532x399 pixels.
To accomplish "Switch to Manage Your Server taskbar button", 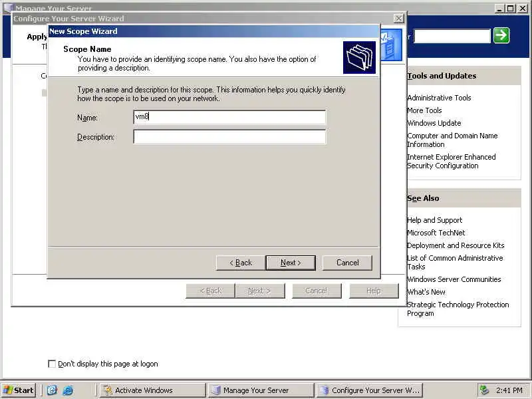I will (x=261, y=390).
